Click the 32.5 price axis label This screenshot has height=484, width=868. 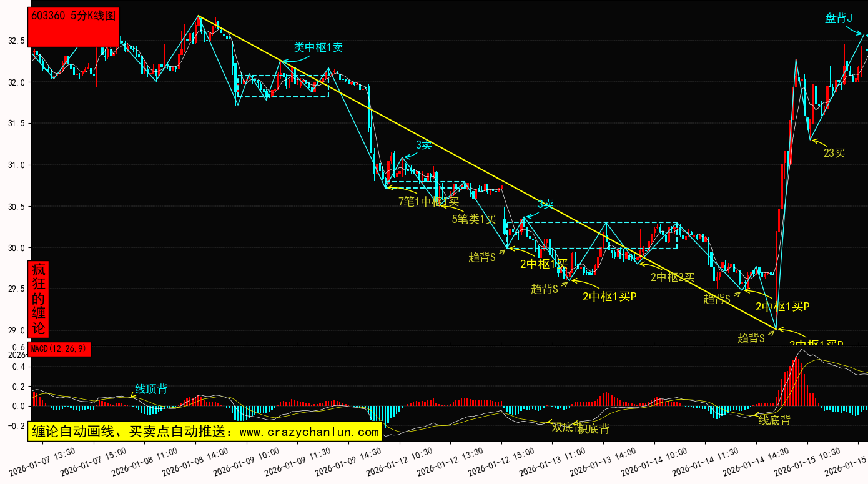click(x=16, y=41)
